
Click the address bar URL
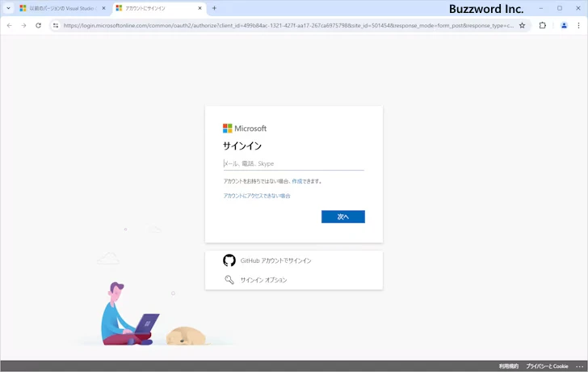(288, 26)
